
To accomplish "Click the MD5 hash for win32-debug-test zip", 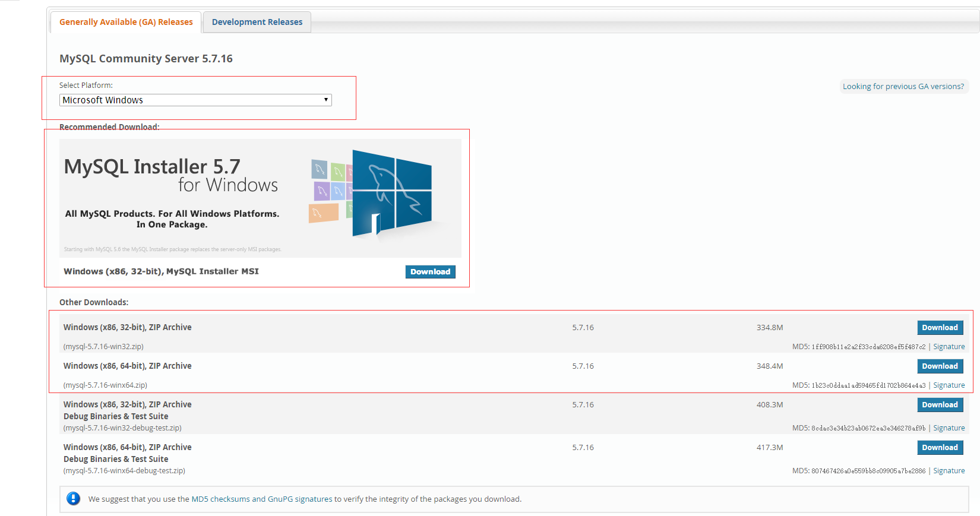I will coord(868,428).
